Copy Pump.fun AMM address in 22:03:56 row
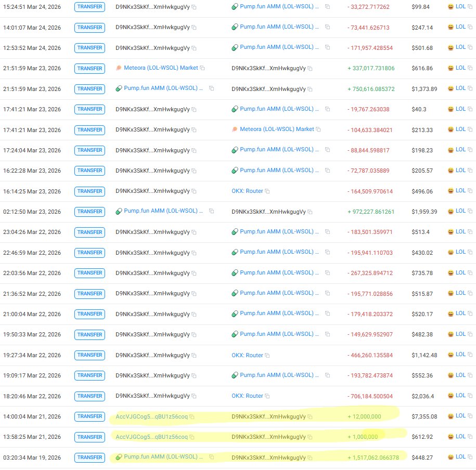The image size is (476, 470). [327, 273]
